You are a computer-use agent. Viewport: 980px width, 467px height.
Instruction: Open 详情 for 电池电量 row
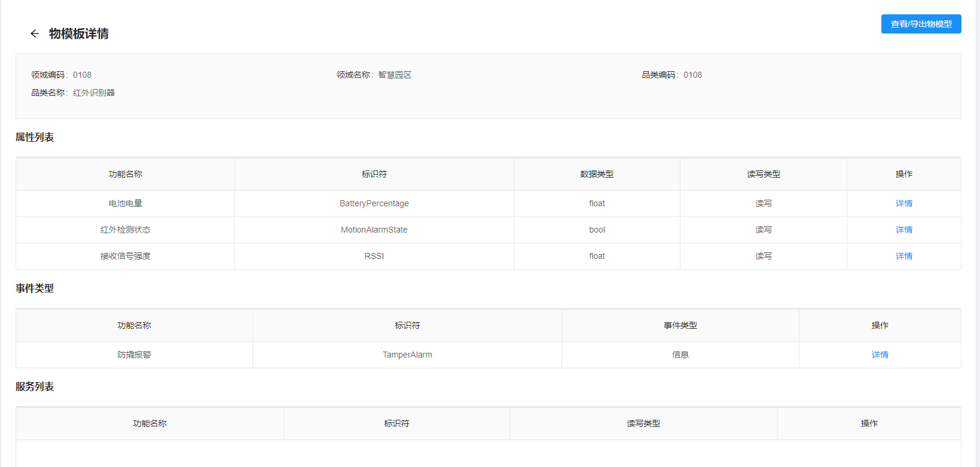click(x=903, y=203)
